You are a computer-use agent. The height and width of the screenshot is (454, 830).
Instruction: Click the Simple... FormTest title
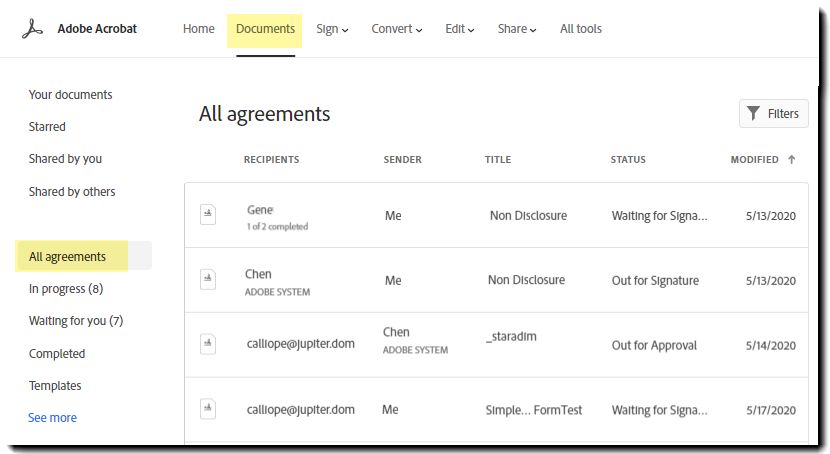click(534, 410)
